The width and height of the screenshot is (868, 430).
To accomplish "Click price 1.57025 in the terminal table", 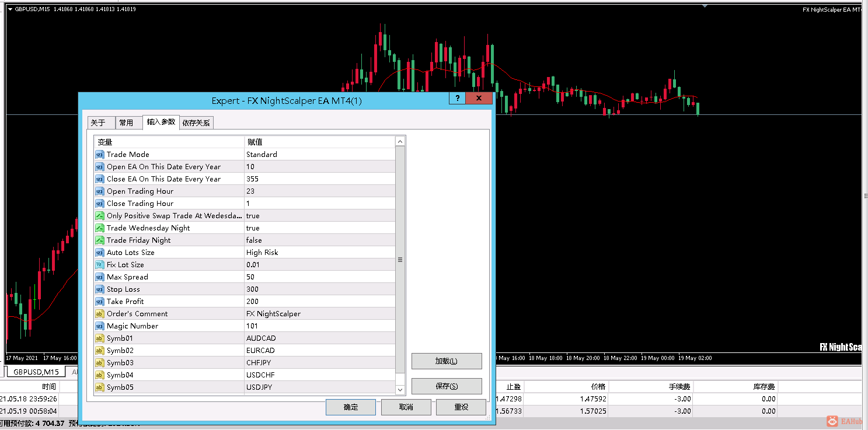I will 593,411.
